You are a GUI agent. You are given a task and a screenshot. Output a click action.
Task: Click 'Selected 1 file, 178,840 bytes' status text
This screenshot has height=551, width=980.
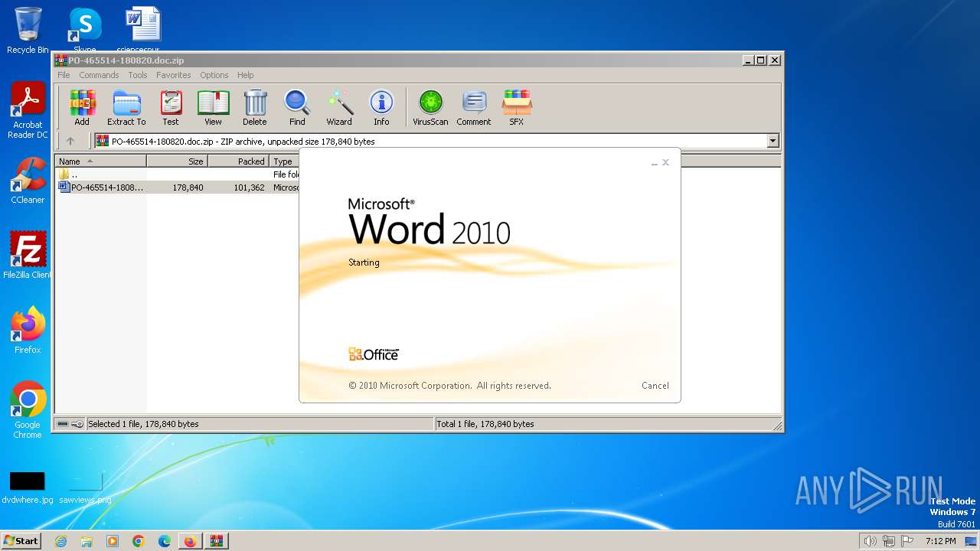[x=143, y=424]
